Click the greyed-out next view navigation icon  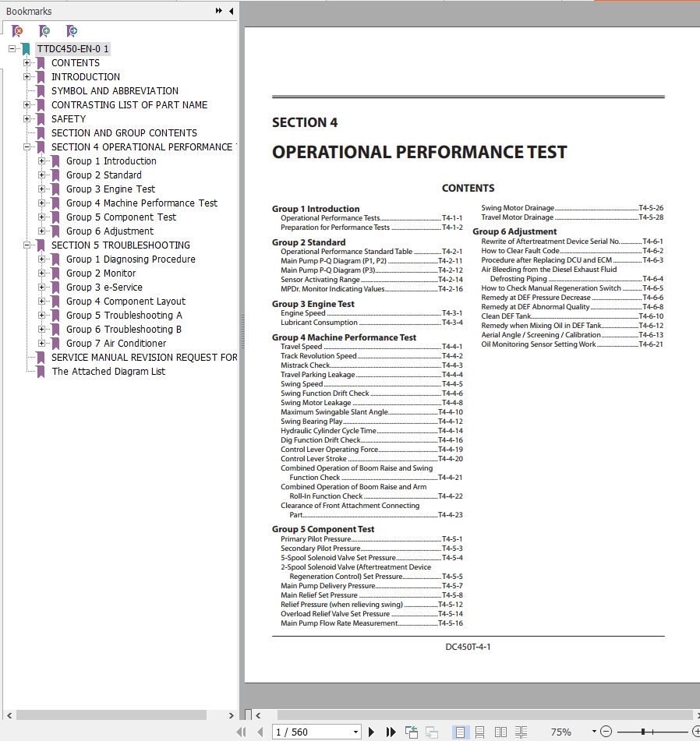coord(432,732)
